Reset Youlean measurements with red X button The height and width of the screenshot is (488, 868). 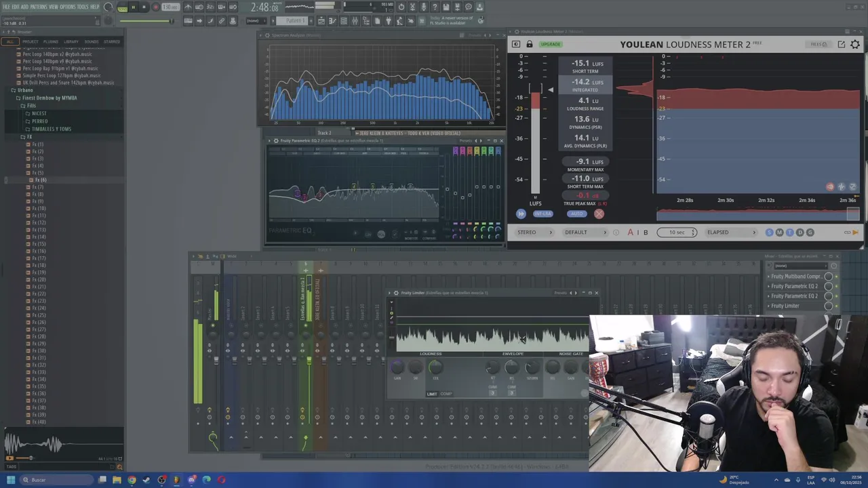coord(599,213)
